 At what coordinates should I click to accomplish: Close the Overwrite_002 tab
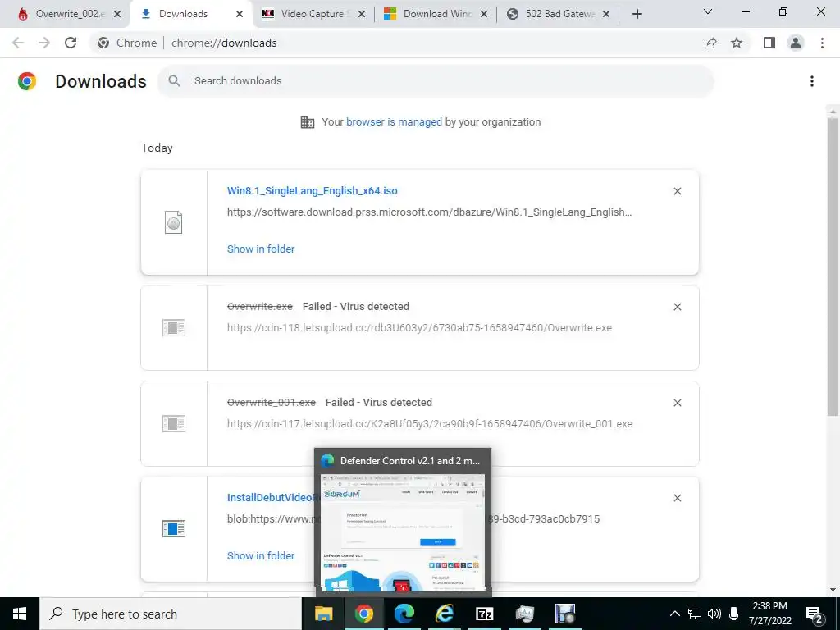coord(117,14)
